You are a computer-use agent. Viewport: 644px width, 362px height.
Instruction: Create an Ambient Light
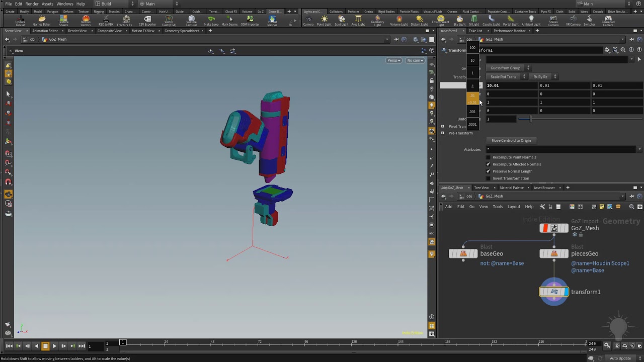531,21
